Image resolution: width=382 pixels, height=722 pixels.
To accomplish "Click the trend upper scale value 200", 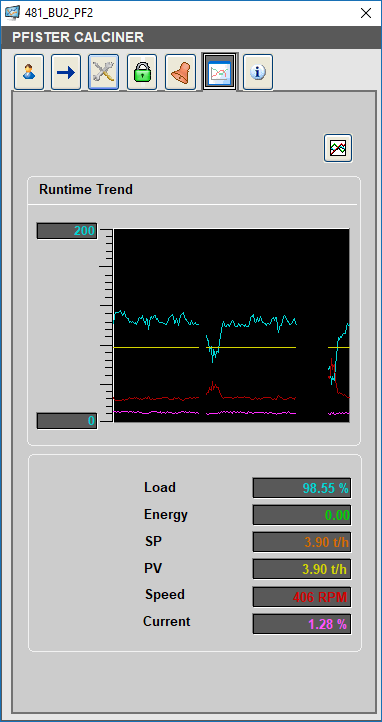I will click(67, 231).
